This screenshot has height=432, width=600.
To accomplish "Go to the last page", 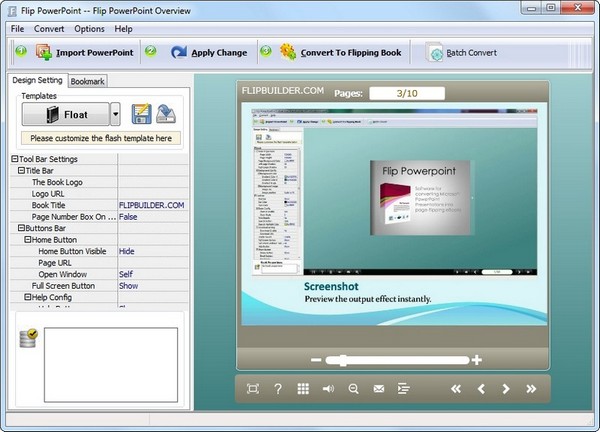I will (x=531, y=389).
